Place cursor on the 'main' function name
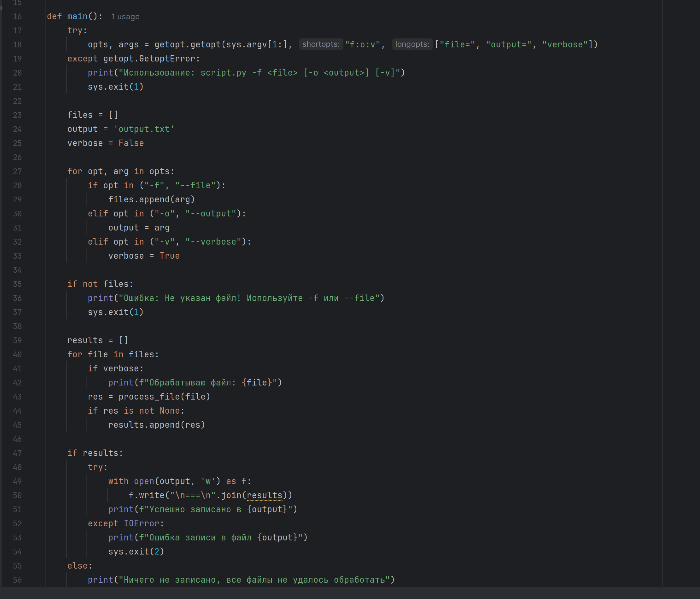The image size is (700, 599). [x=77, y=17]
